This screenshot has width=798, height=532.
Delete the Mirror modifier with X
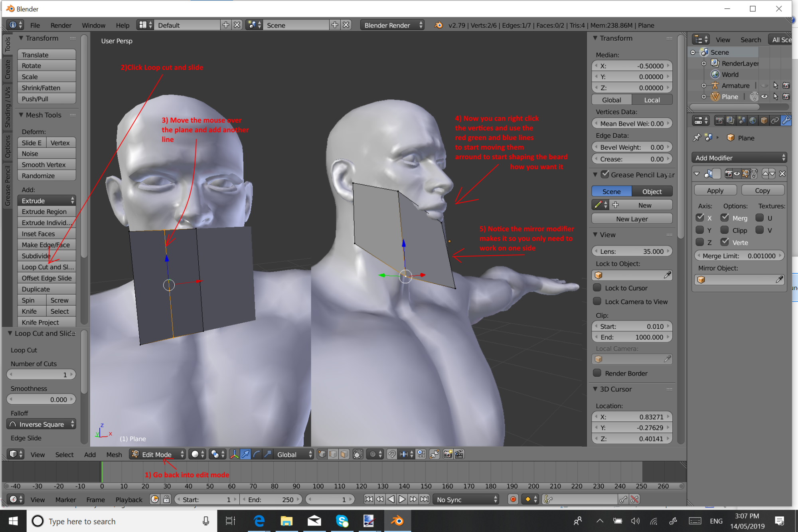point(782,174)
